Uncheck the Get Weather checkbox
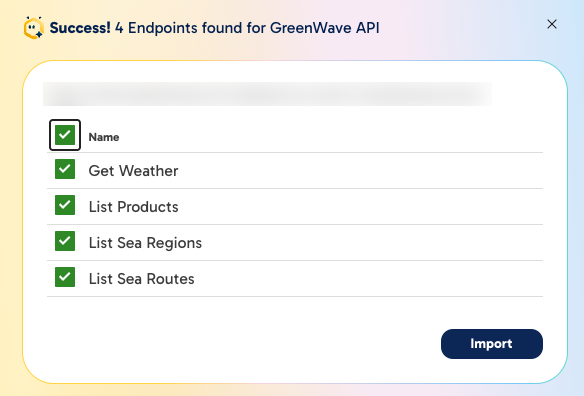Viewport: 584px width, 396px height. point(65,169)
